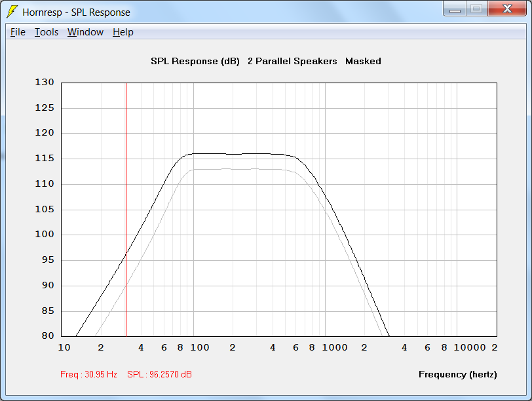The height and width of the screenshot is (401, 532).
Task: Click the 10000 label on frequency axis
Action: [x=470, y=348]
